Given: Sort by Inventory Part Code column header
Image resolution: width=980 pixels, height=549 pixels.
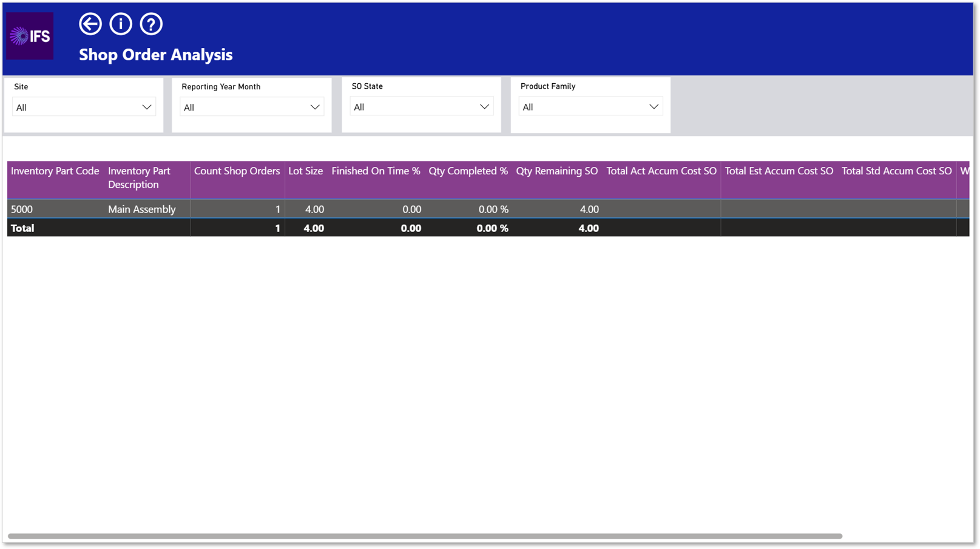Looking at the screenshot, I should [55, 171].
